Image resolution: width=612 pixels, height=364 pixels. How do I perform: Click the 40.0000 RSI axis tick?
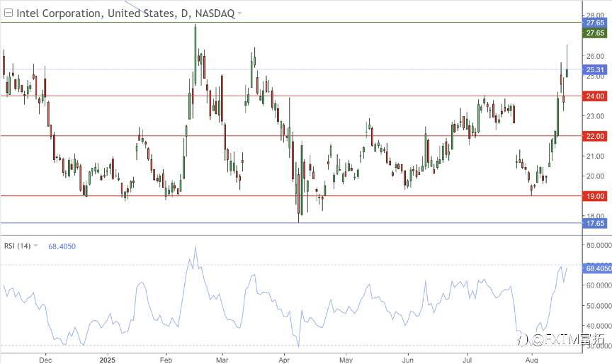pos(599,326)
